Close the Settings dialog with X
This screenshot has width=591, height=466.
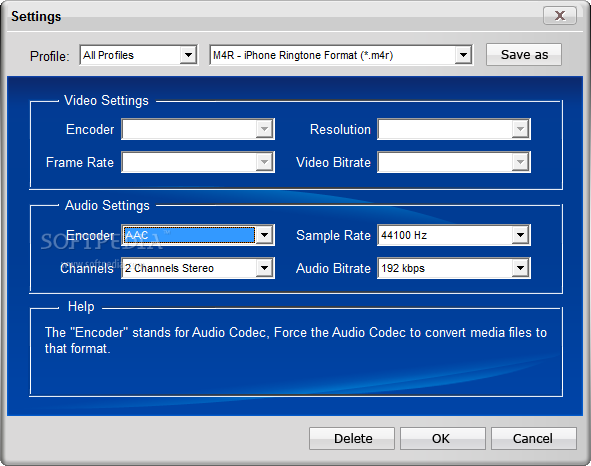click(560, 15)
